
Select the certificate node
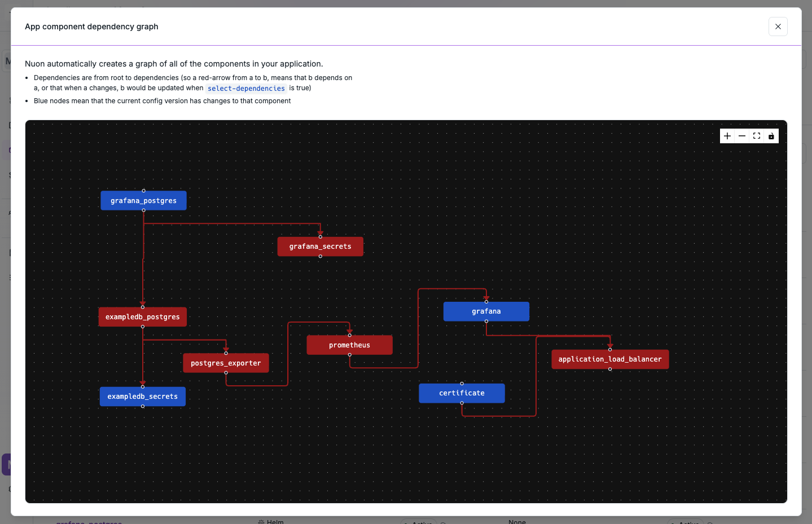(x=462, y=393)
